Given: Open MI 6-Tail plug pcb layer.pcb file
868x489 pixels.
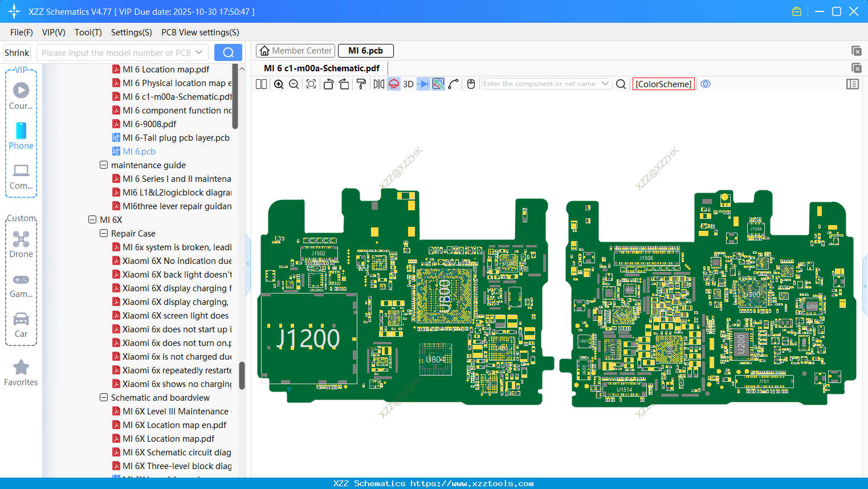Looking at the screenshot, I should click(x=176, y=138).
